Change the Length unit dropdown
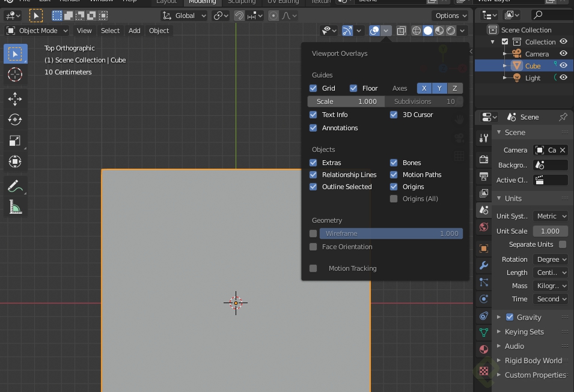This screenshot has width=574, height=392. tap(551, 273)
